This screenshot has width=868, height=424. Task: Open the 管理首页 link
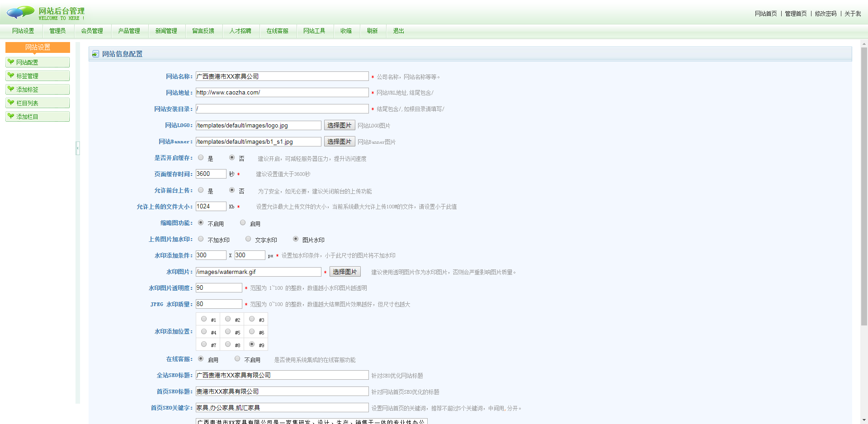[796, 14]
